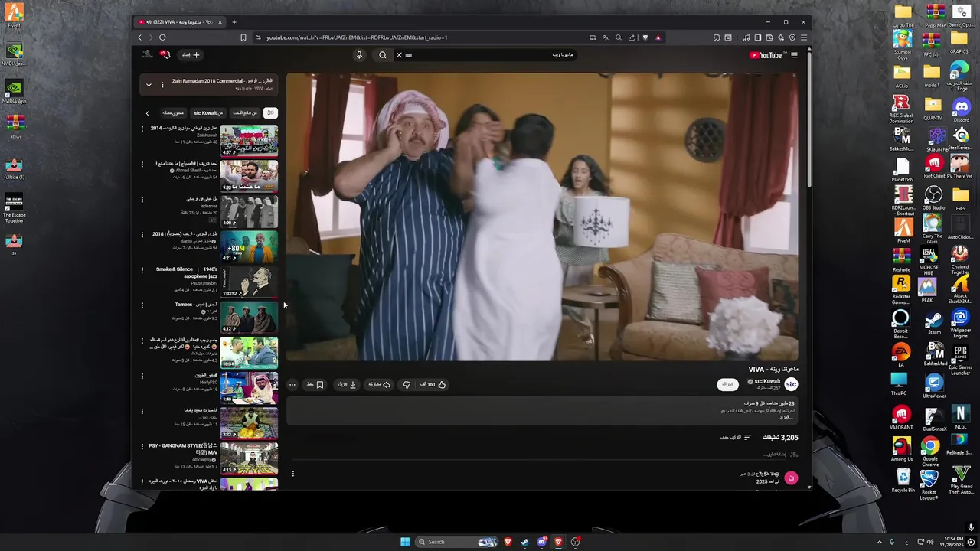Open the comments sort-by dropdown
980x551 pixels.
coord(736,438)
